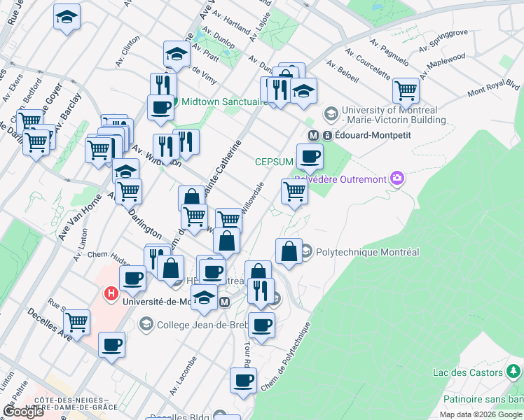The image size is (524, 420).
Task: Open the Édouard-Montpetit metro station icon
Action: coord(313,136)
